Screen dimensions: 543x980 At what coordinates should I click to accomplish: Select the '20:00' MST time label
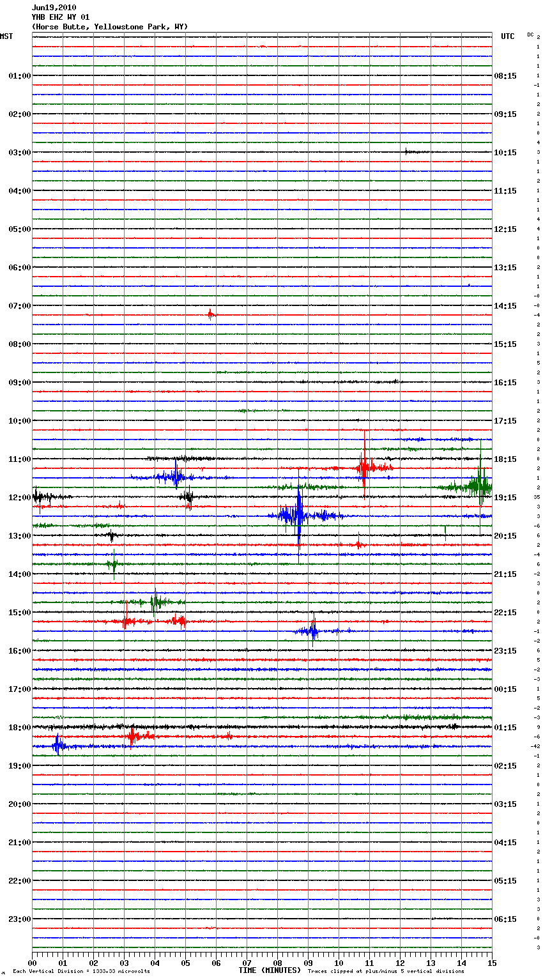19,804
